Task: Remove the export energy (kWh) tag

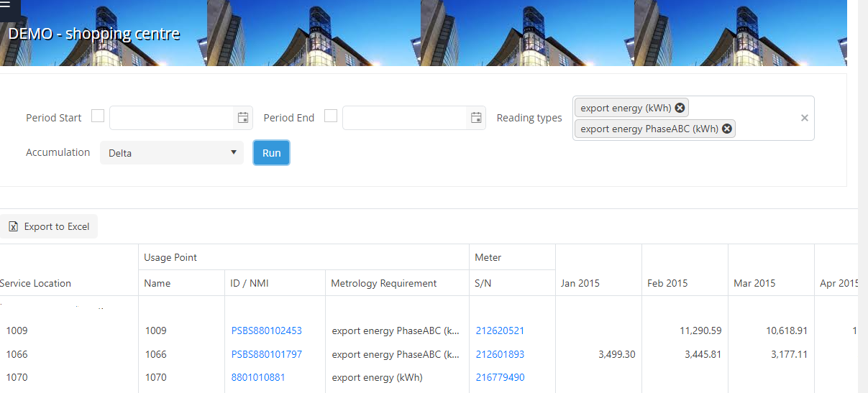Action: (680, 108)
